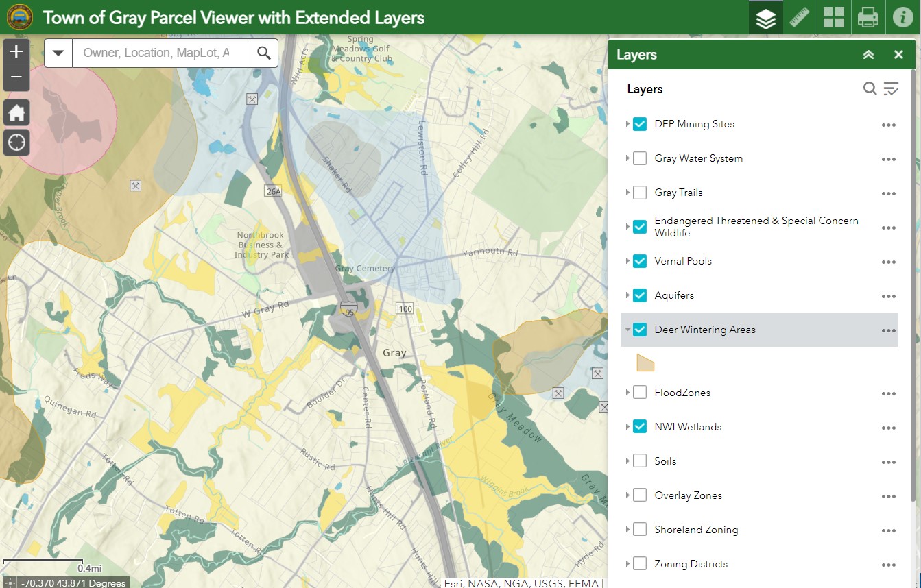This screenshot has width=921, height=588.
Task: Uncheck NWI Wetlands layer
Action: tap(640, 427)
